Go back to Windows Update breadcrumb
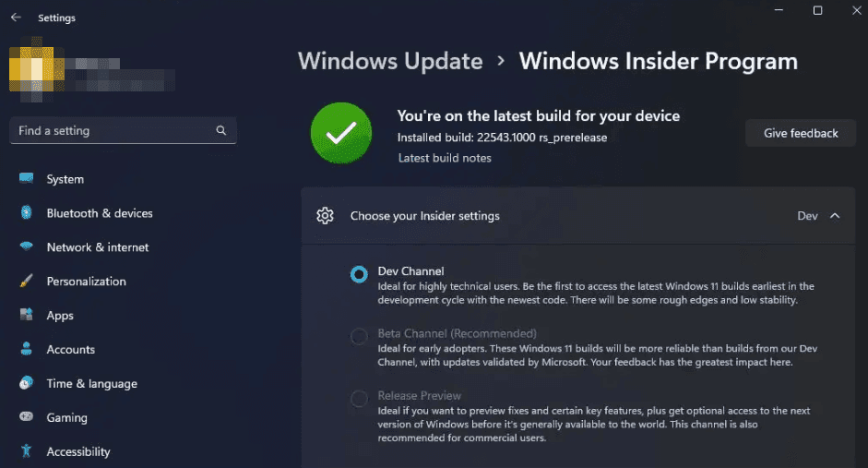 coord(390,61)
